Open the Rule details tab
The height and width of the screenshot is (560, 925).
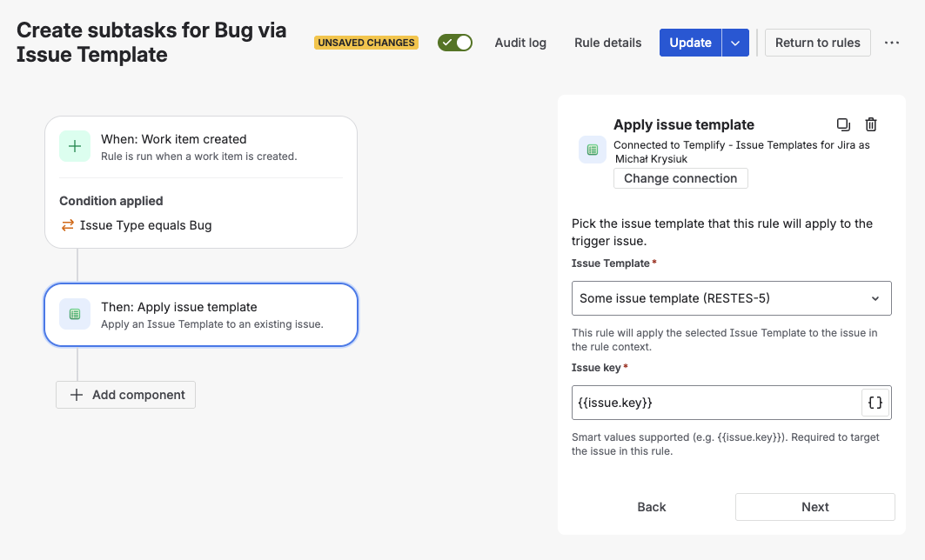pyautogui.click(x=607, y=42)
